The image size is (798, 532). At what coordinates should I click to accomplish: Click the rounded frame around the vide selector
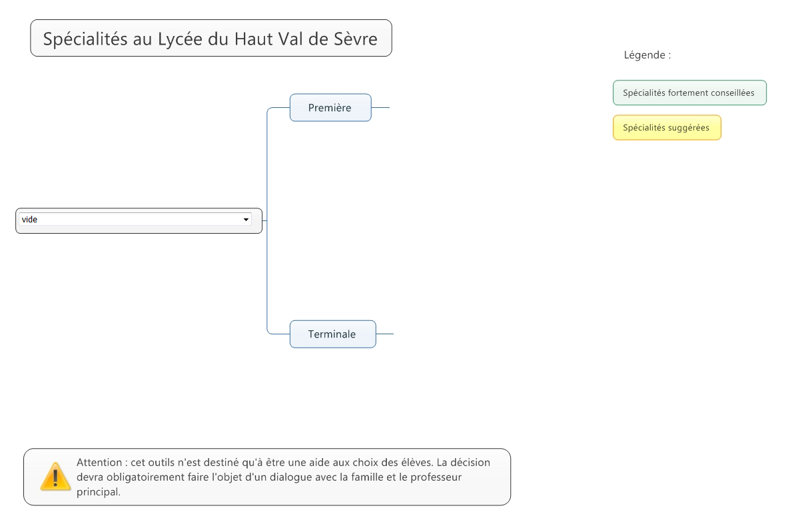(139, 221)
